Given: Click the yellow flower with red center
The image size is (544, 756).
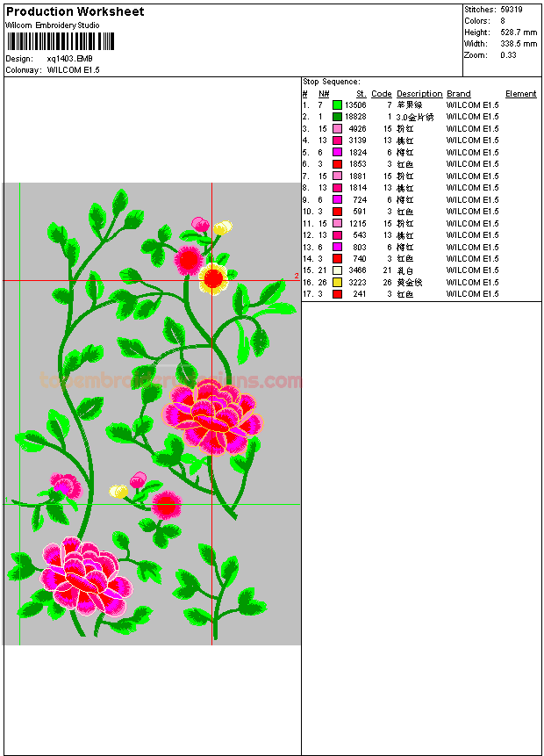Looking at the screenshot, I should click(x=213, y=278).
